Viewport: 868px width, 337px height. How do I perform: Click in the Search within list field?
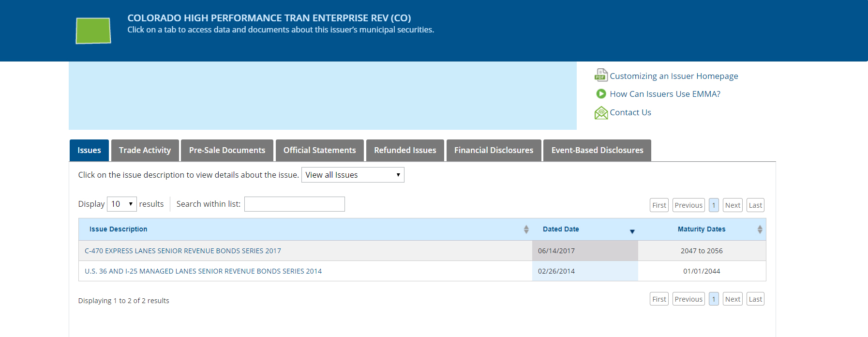294,204
